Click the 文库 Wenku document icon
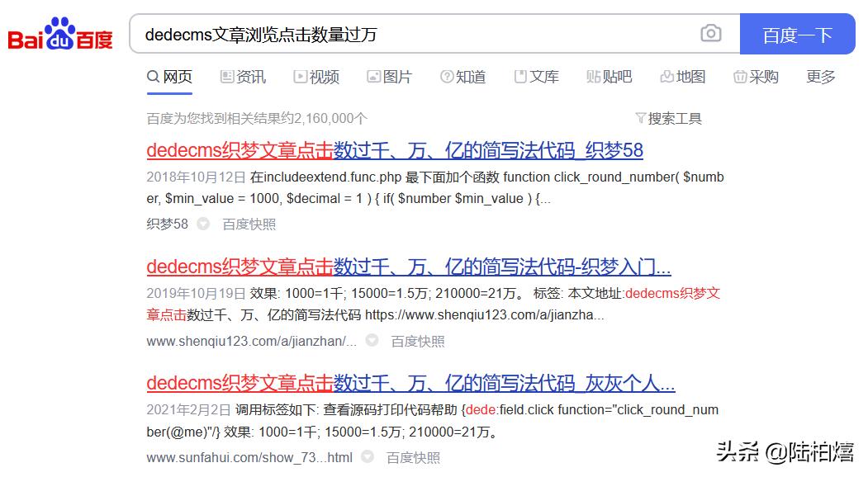 click(x=519, y=76)
